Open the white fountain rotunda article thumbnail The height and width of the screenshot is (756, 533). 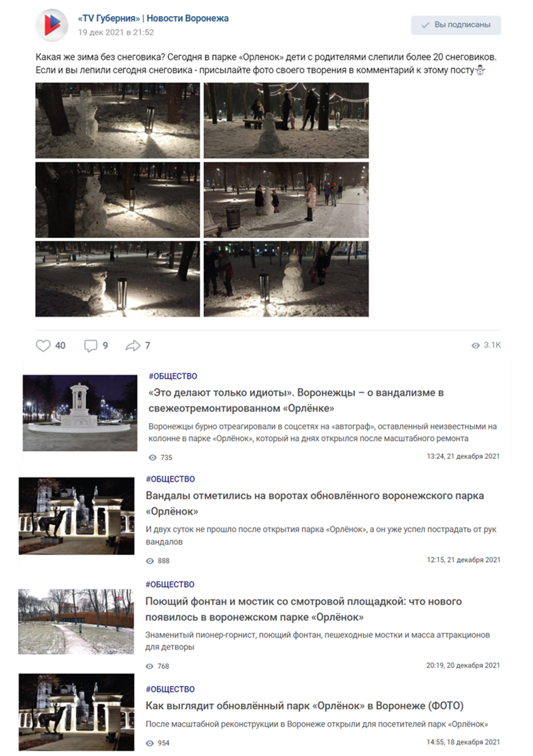point(80,413)
